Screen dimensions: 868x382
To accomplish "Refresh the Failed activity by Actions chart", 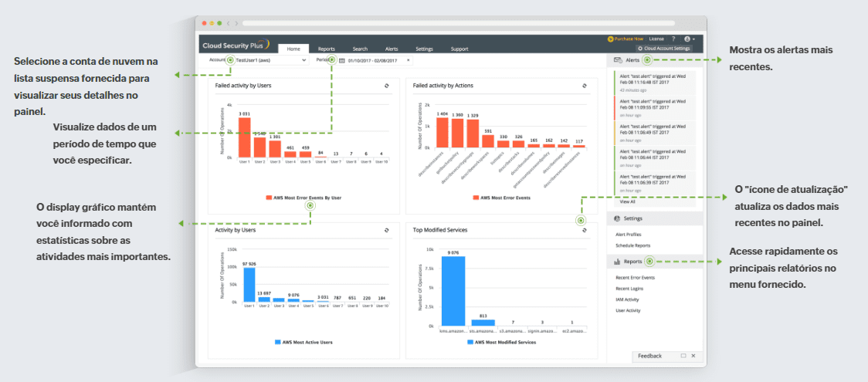I will coord(585,86).
